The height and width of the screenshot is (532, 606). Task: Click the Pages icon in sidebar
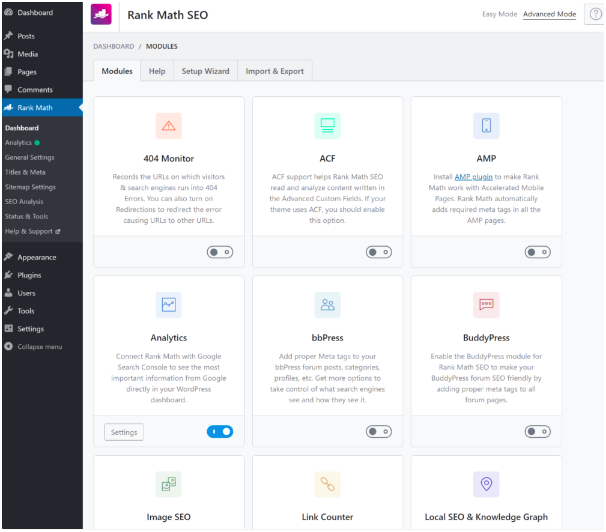pos(9,71)
